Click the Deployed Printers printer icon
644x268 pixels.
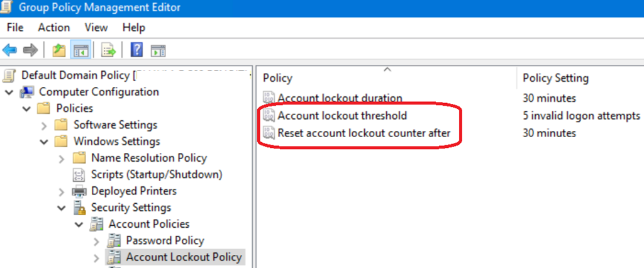79,191
